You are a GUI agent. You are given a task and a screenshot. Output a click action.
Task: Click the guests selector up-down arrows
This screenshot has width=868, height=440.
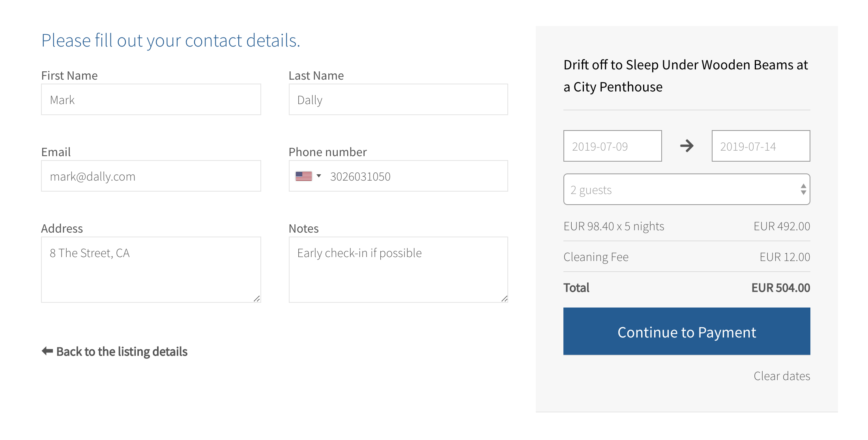pyautogui.click(x=803, y=190)
